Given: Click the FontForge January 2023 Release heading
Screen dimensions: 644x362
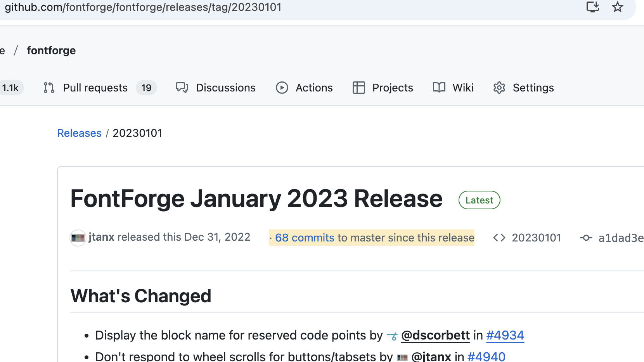Looking at the screenshot, I should (256, 199).
